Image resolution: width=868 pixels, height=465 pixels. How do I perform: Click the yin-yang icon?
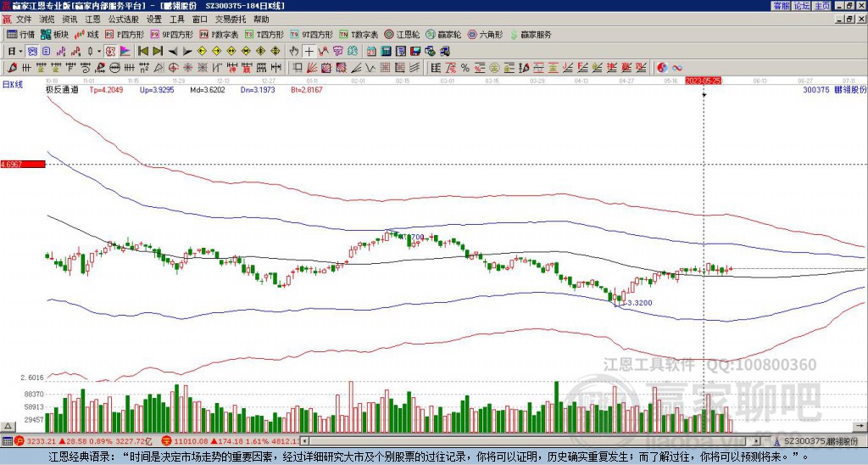[662, 68]
